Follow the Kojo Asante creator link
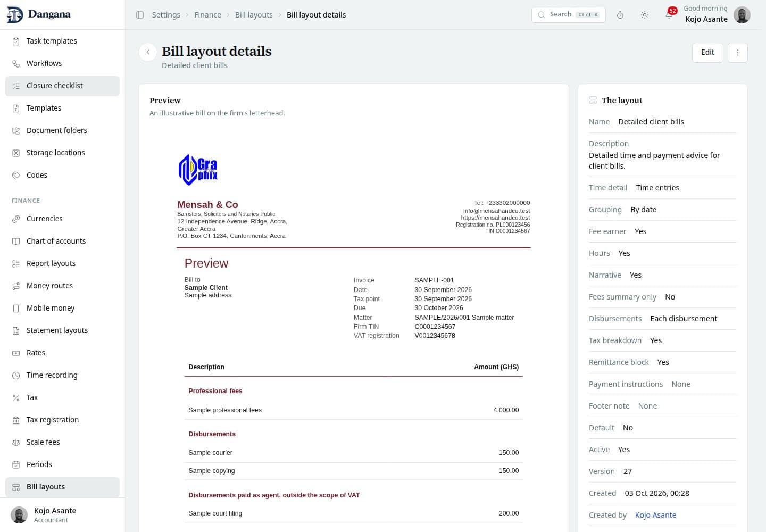The height and width of the screenshot is (532, 766). tap(655, 515)
